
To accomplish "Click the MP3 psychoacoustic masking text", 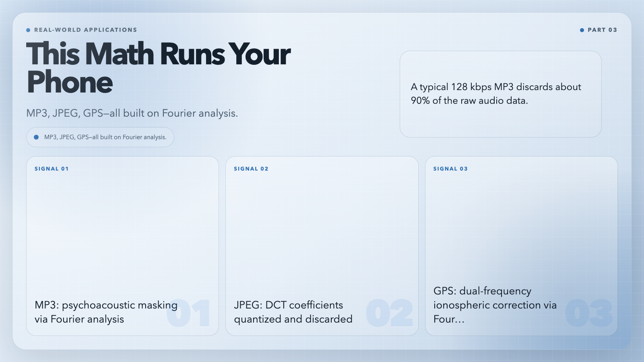I will pos(106,312).
